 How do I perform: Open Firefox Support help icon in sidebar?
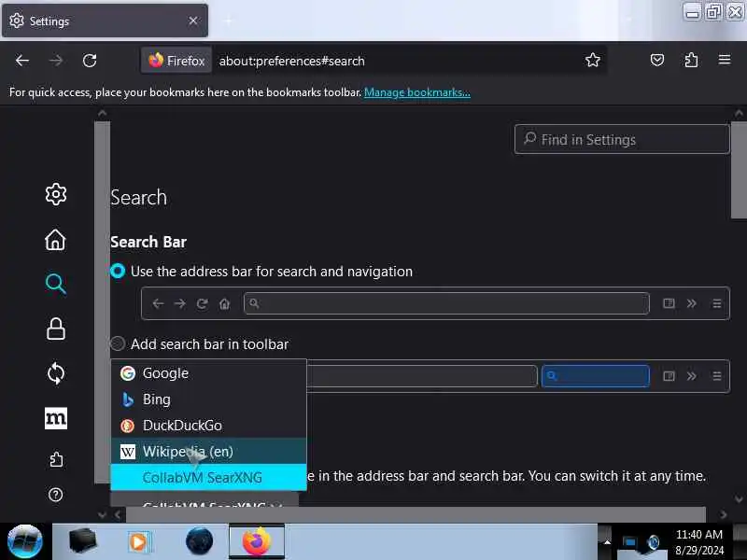tap(56, 495)
